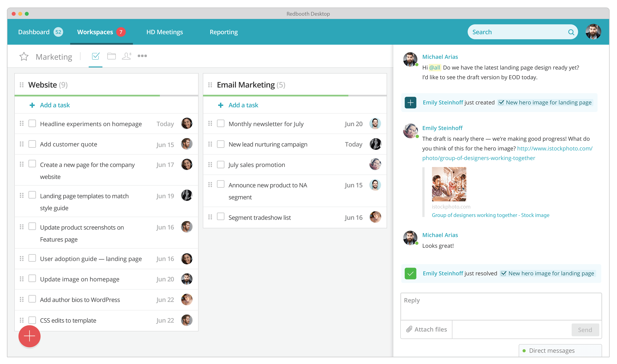
Task: Toggle checkbox for July sales promotion
Action: coord(221,165)
